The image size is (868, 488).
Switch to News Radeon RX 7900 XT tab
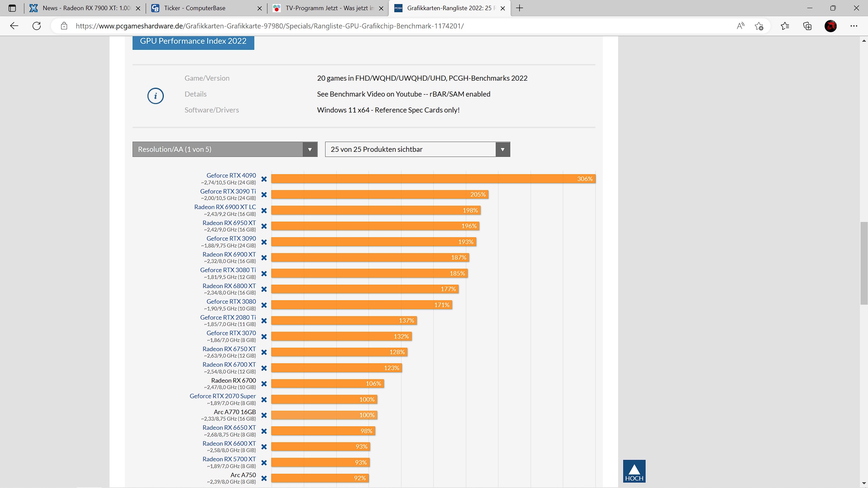point(86,8)
